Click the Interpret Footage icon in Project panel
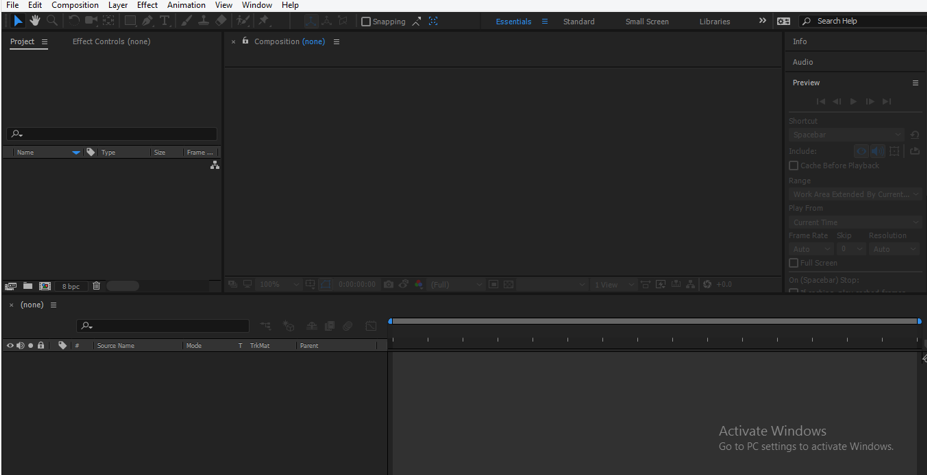Screen dimensions: 927x475 [x=10, y=286]
